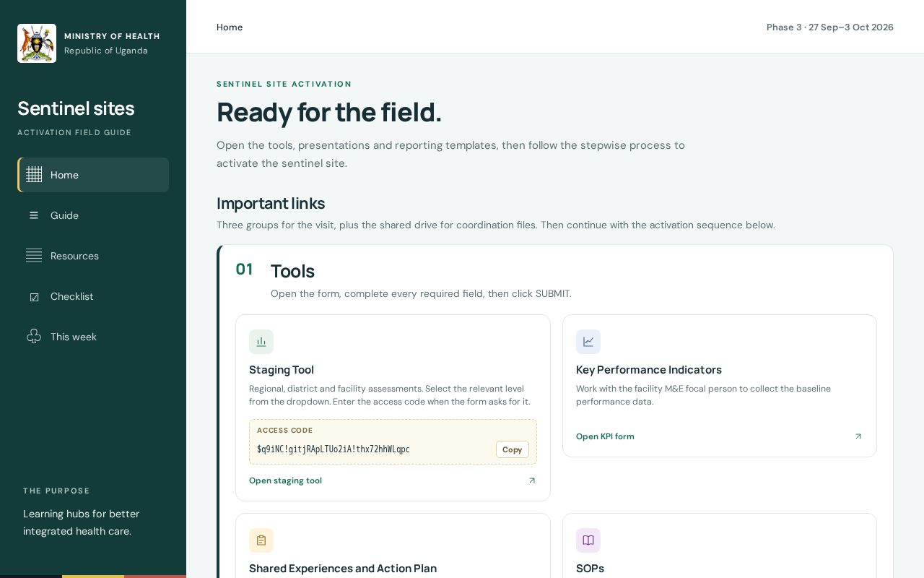924x578 pixels.
Task: Click the Home breadcrumb in top bar
Action: coord(230,27)
